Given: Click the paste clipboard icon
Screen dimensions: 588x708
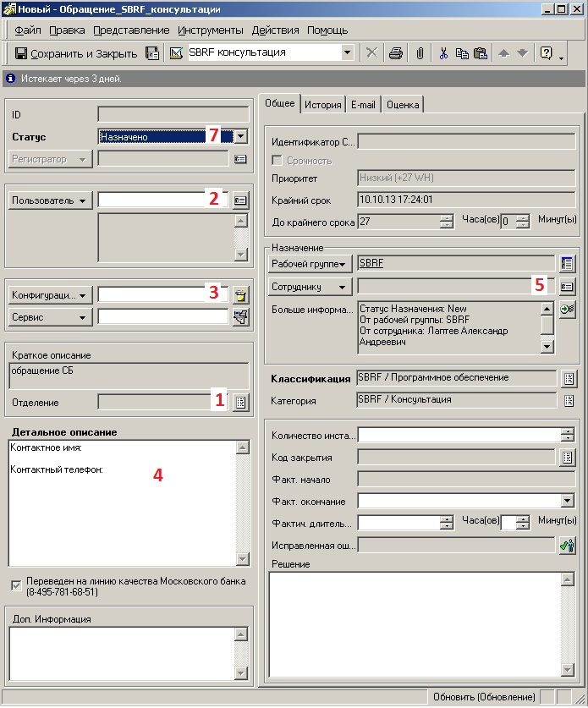Looking at the screenshot, I should tap(481, 53).
